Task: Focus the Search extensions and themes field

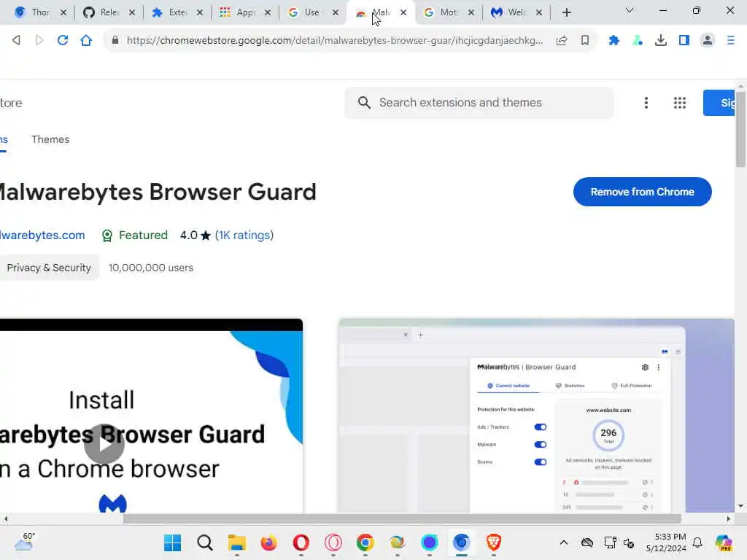Action: tap(479, 102)
